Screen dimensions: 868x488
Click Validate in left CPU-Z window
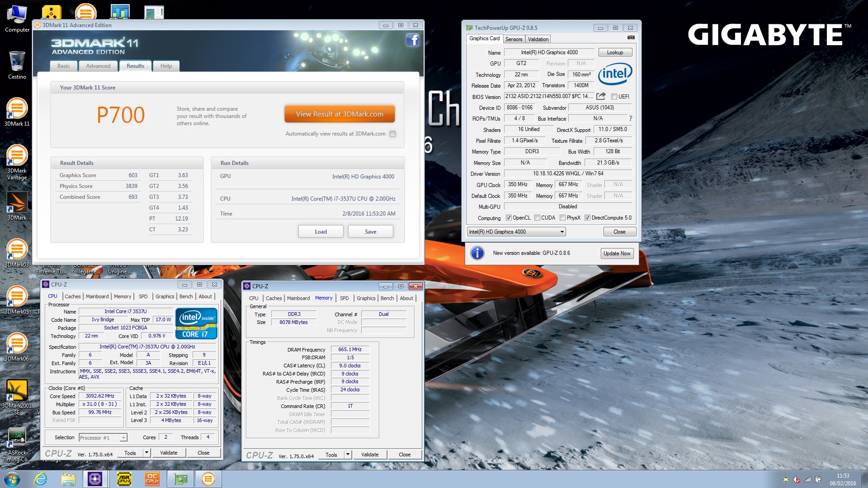point(169,453)
